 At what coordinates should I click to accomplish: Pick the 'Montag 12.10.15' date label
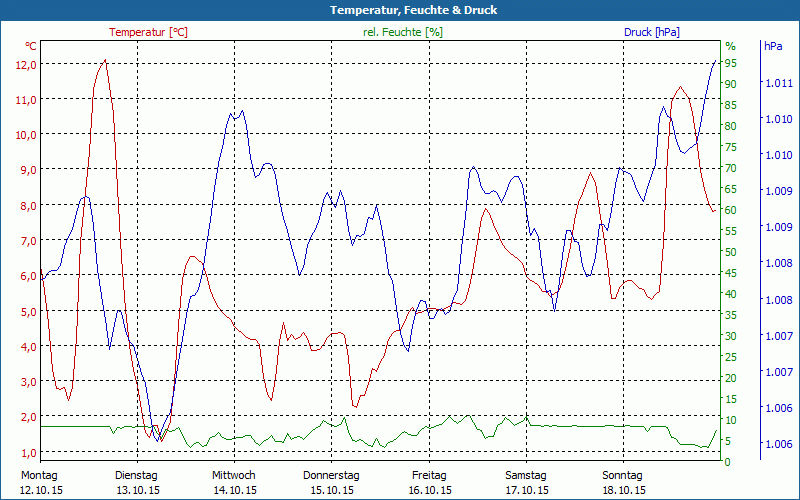tap(40, 482)
